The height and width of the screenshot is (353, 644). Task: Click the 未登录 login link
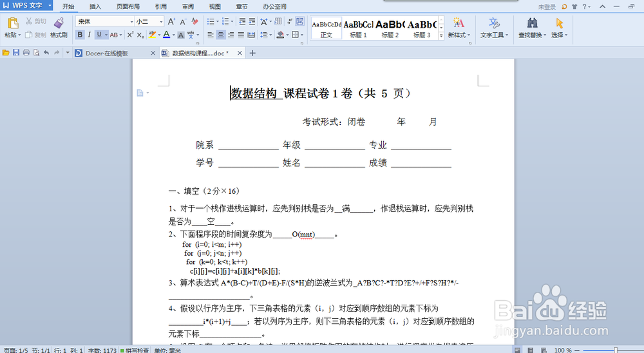547,7
